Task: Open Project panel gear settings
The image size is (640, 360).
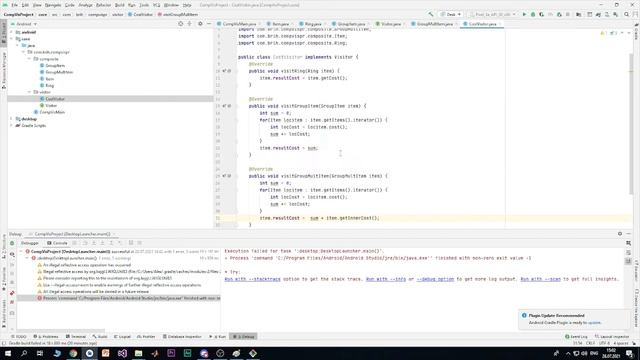Action: click(x=200, y=24)
